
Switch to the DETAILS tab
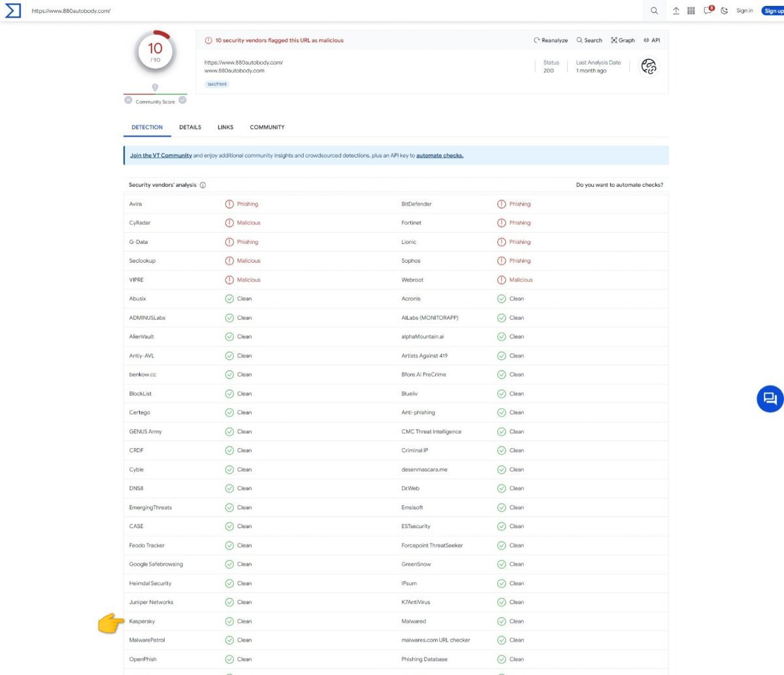tap(190, 127)
